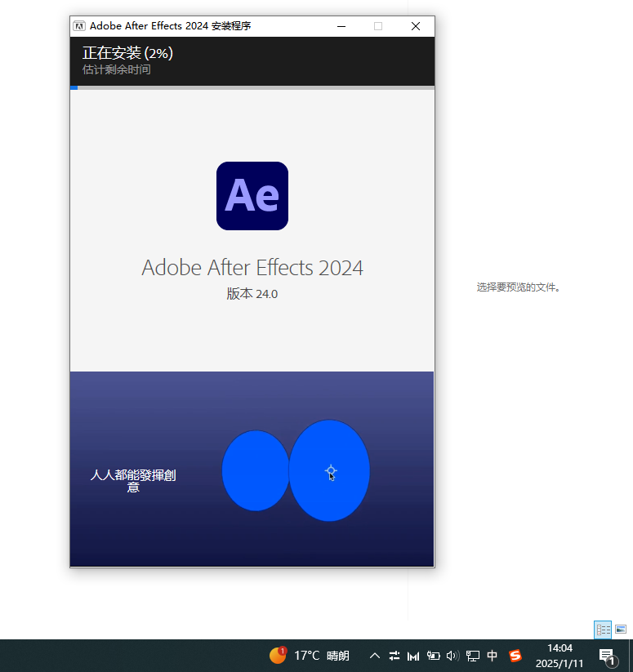
Task: Click the installer icon in the title bar
Action: point(79,26)
